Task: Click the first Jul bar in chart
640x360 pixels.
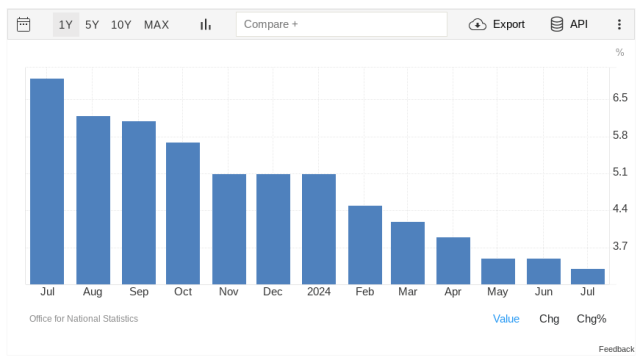Action: tap(47, 181)
